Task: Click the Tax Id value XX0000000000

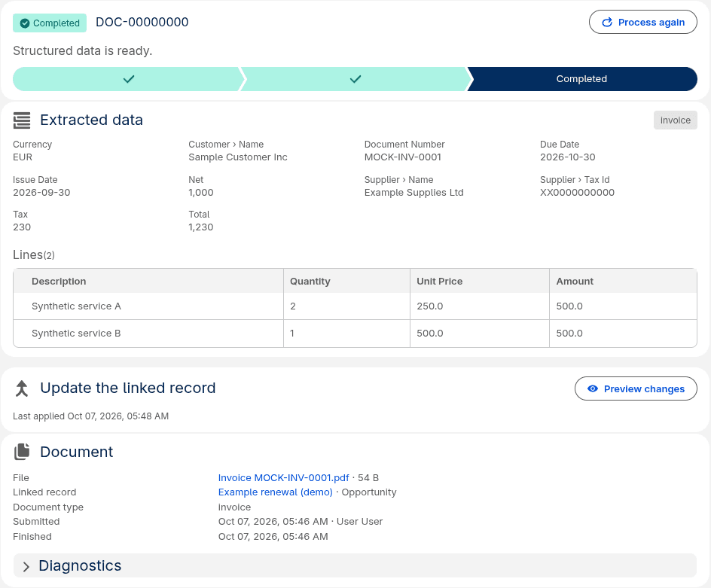Action: pyautogui.click(x=577, y=193)
